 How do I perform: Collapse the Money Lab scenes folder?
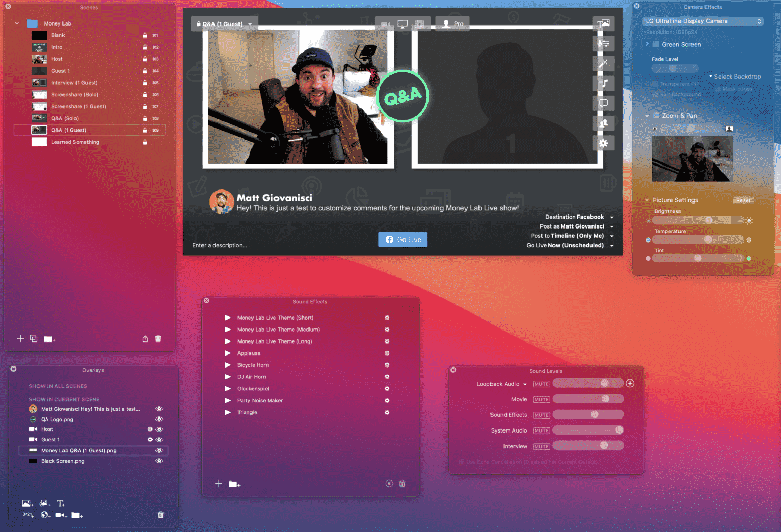click(x=17, y=23)
